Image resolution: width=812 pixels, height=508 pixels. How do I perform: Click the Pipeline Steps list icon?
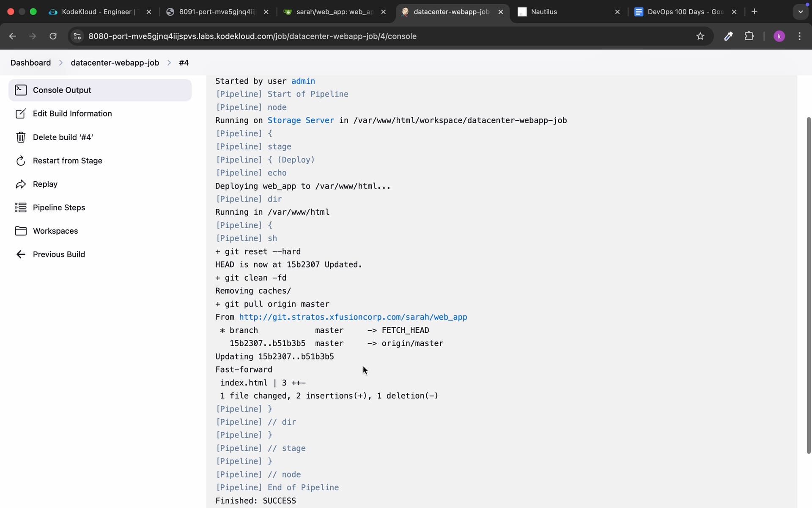(21, 207)
